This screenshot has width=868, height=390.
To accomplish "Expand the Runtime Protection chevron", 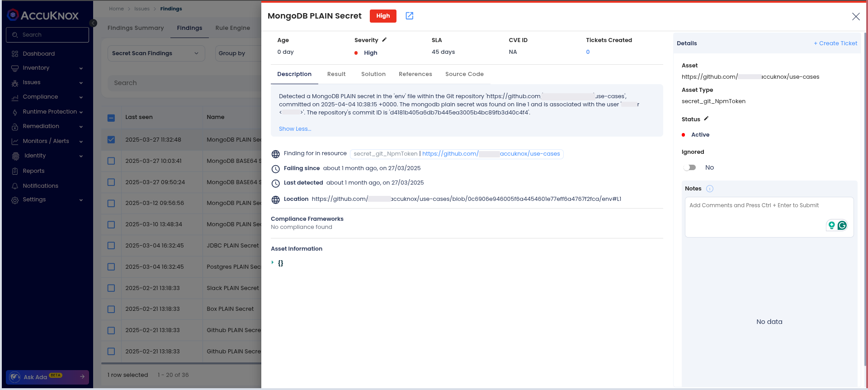I will pyautogui.click(x=81, y=112).
